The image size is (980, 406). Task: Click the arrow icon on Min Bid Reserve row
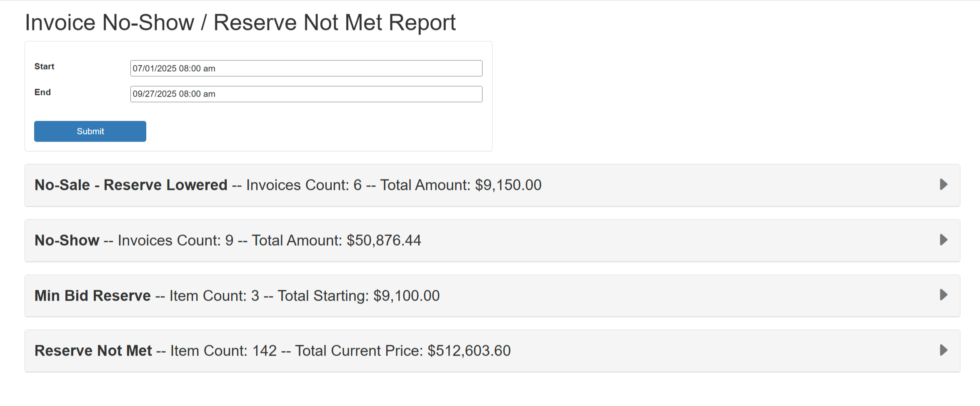click(x=944, y=295)
